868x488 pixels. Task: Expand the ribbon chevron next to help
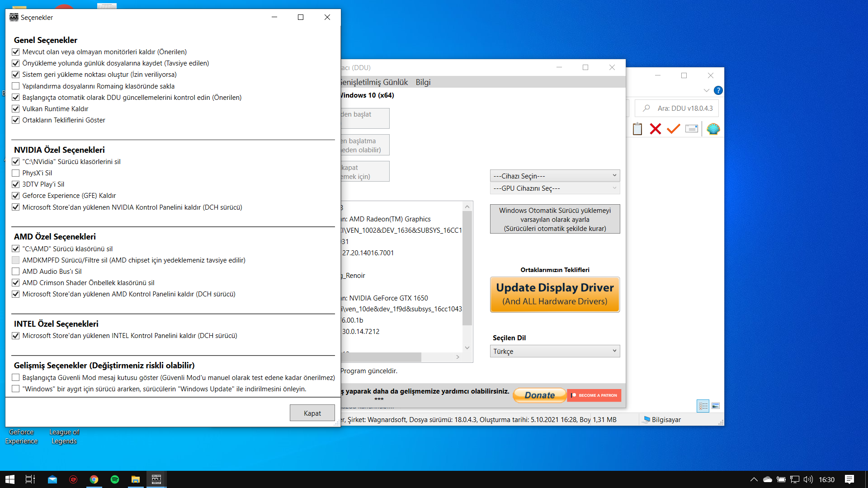pos(706,90)
